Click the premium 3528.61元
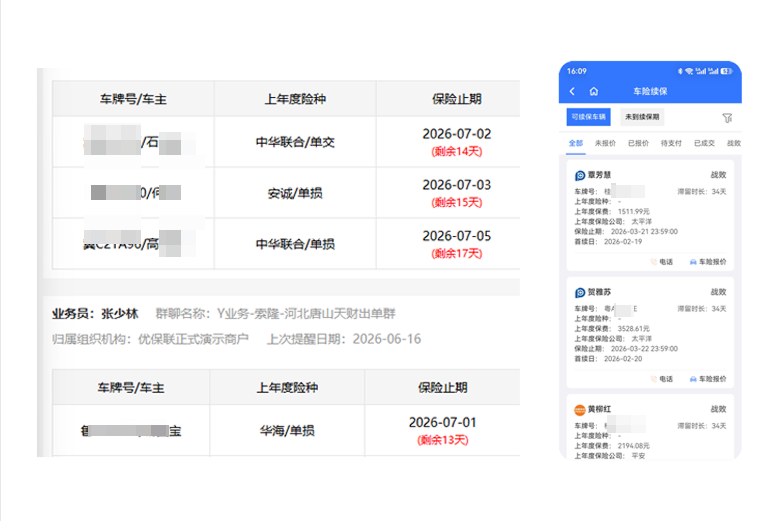779x521 pixels. [x=633, y=329]
